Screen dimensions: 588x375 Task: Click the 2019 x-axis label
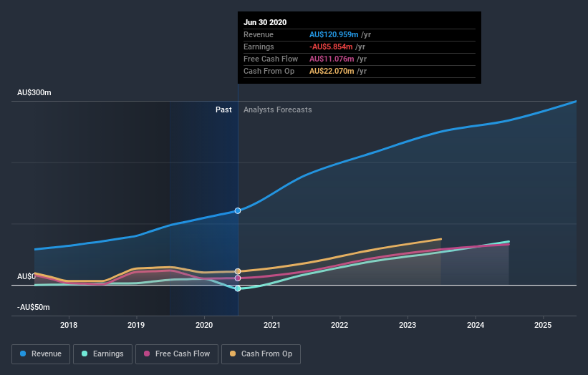(136, 325)
